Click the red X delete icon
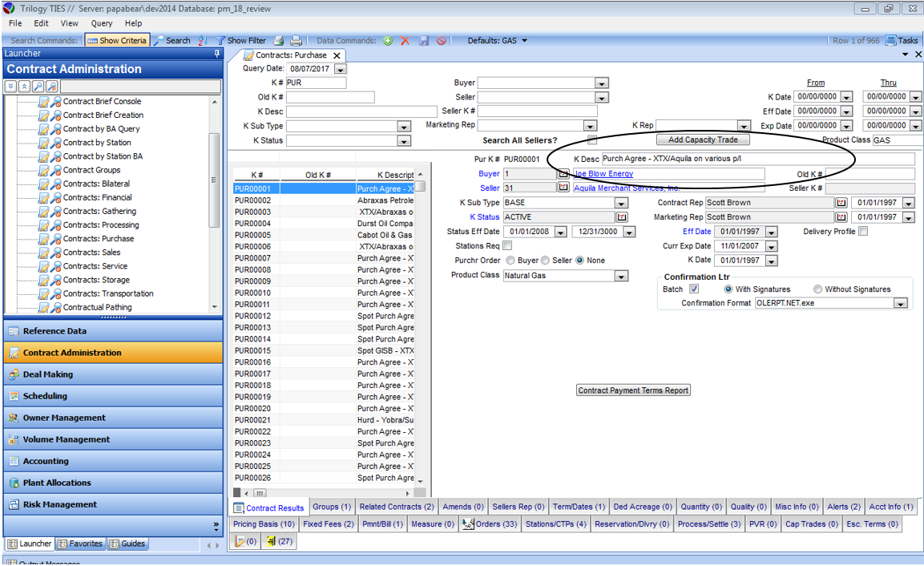This screenshot has width=924, height=566. pos(405,40)
